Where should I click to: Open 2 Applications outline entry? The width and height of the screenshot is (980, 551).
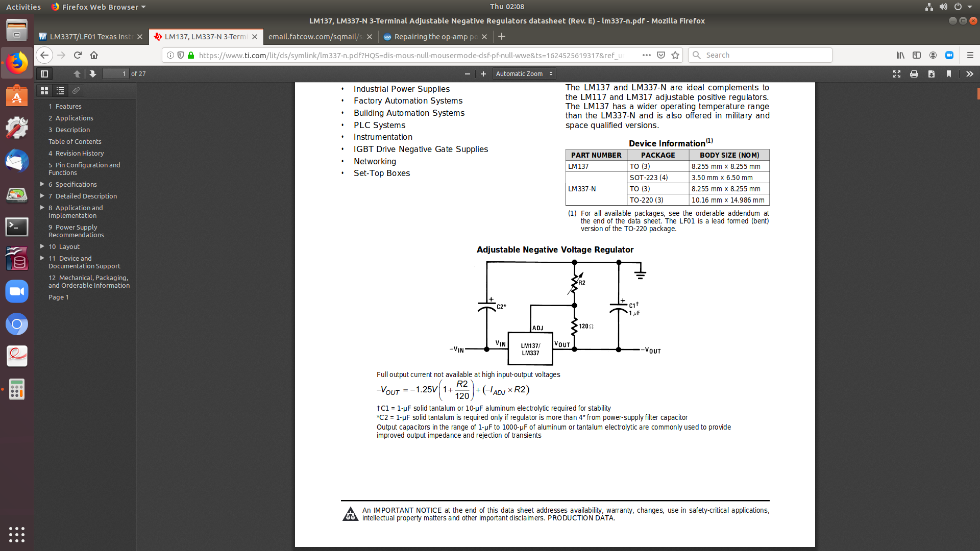(71, 118)
